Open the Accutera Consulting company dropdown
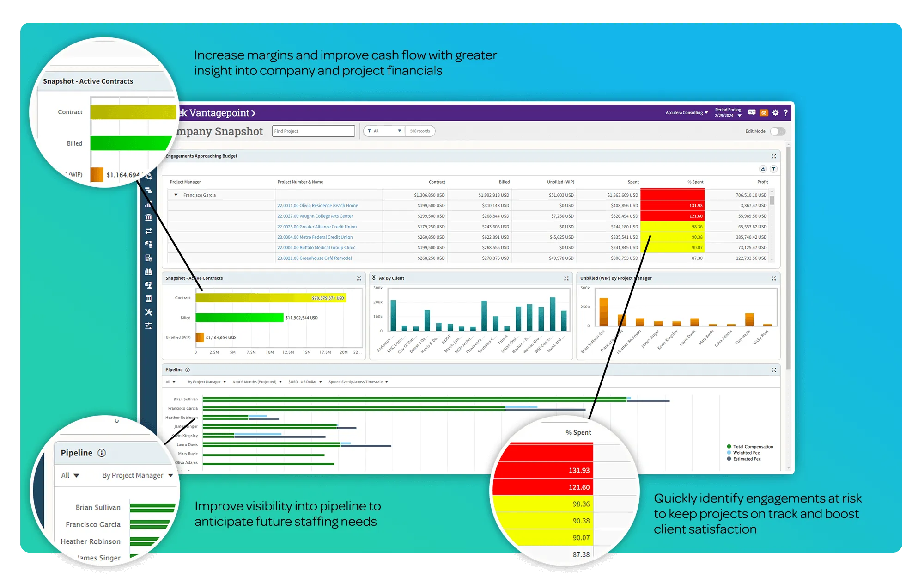924x578 pixels. [x=687, y=113]
